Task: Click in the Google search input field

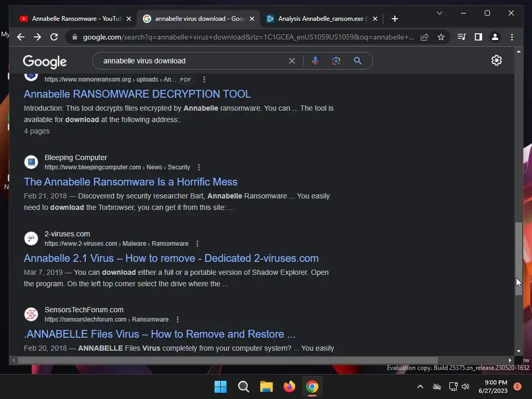Action: (193, 61)
